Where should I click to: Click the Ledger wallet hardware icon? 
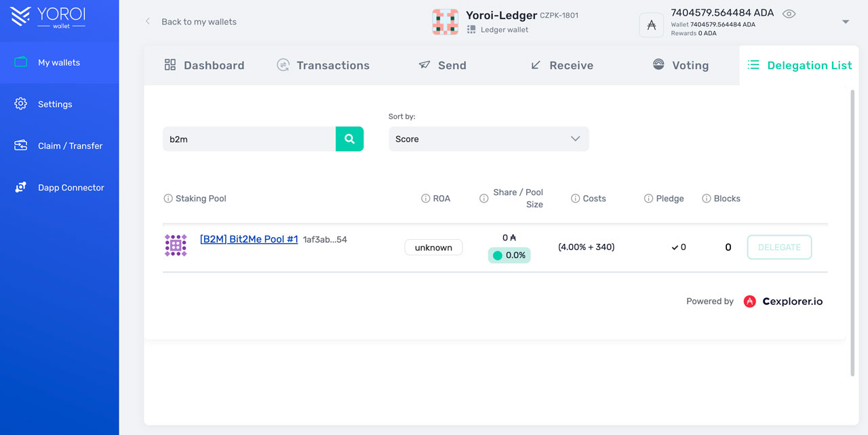[471, 30]
